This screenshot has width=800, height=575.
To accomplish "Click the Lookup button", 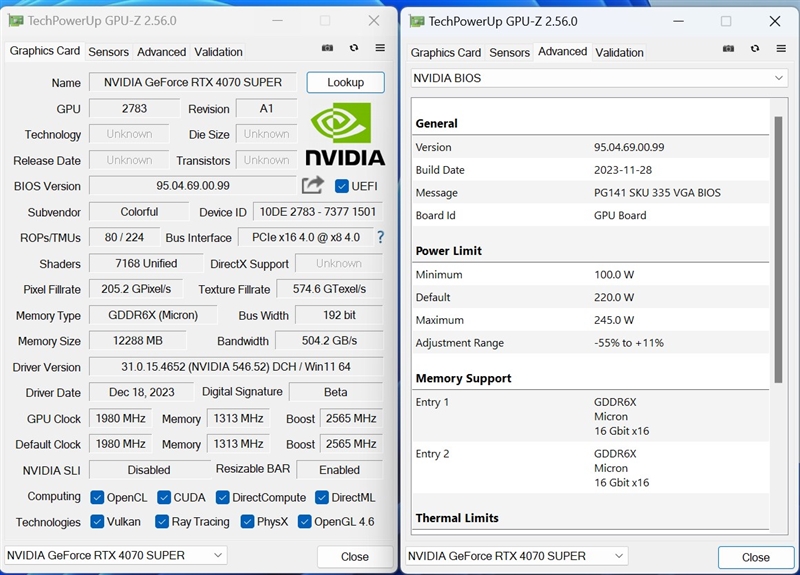I will (x=345, y=82).
